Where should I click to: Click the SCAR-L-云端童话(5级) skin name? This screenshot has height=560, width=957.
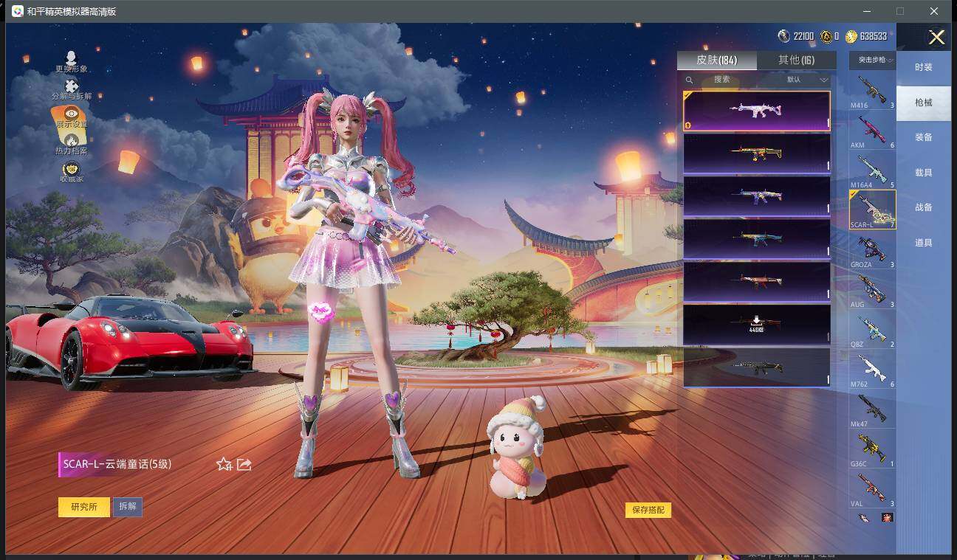tap(117, 464)
